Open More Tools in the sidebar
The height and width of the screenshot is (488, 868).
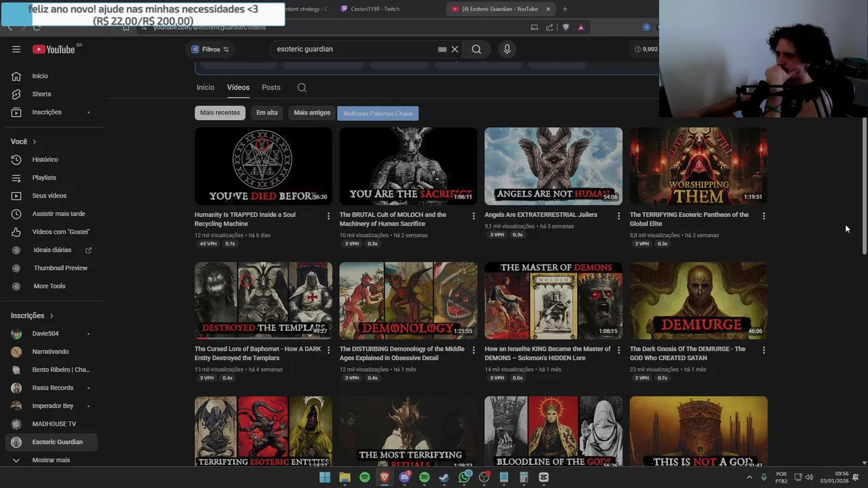coord(51,286)
